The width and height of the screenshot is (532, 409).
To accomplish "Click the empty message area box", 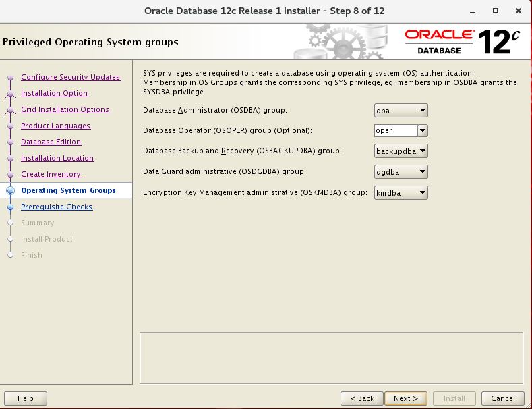I will pos(331,358).
